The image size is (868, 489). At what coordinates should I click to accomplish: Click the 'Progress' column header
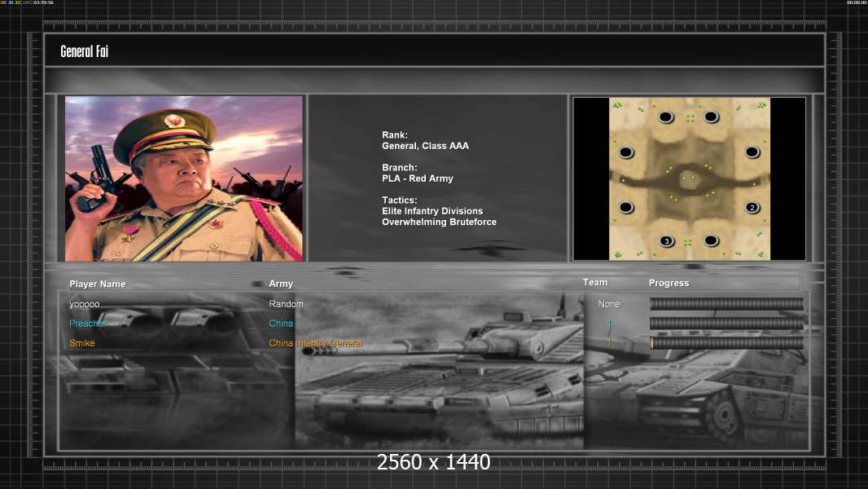(669, 283)
